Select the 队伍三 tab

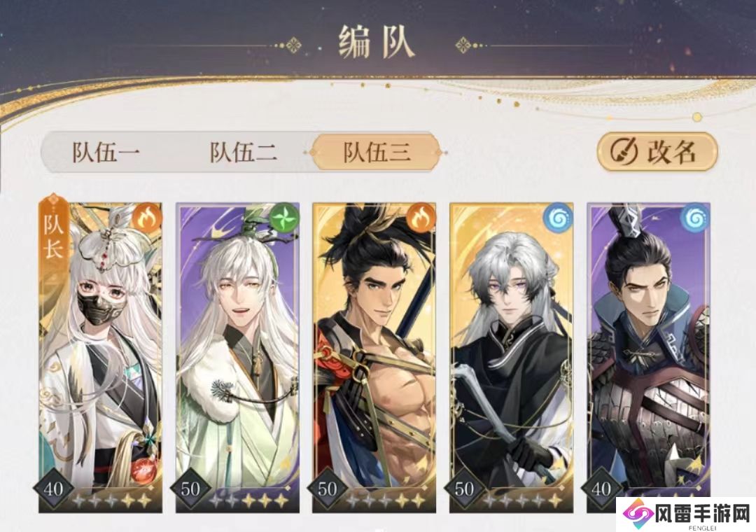[x=377, y=153]
